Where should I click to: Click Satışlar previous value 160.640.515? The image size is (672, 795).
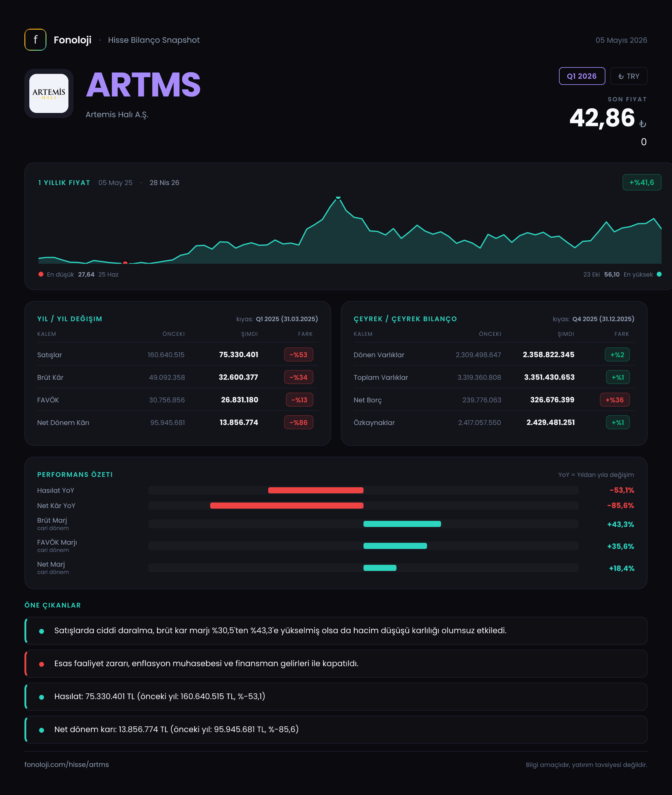(x=166, y=355)
